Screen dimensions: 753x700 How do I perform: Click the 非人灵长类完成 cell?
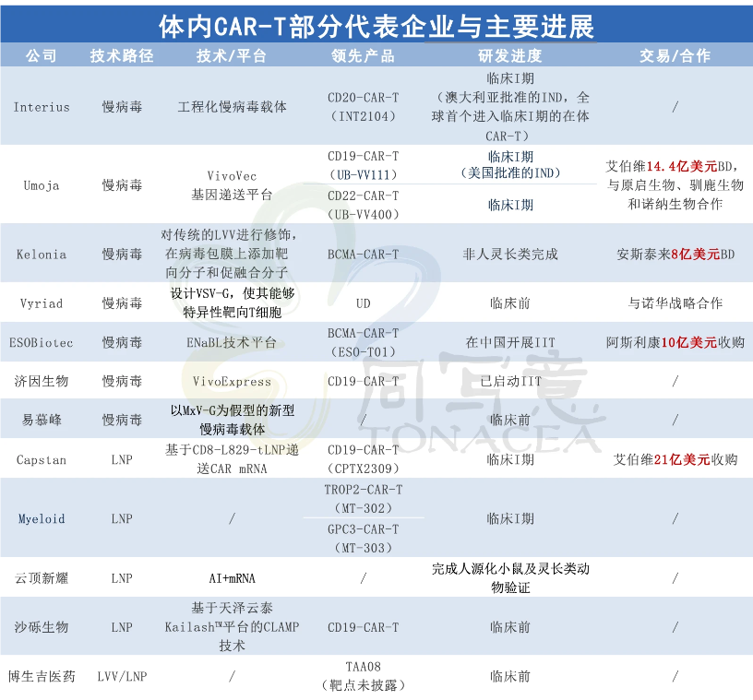[x=510, y=254]
